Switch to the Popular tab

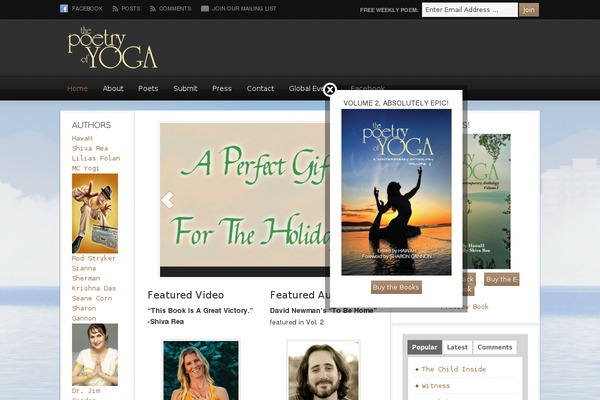tap(424, 347)
